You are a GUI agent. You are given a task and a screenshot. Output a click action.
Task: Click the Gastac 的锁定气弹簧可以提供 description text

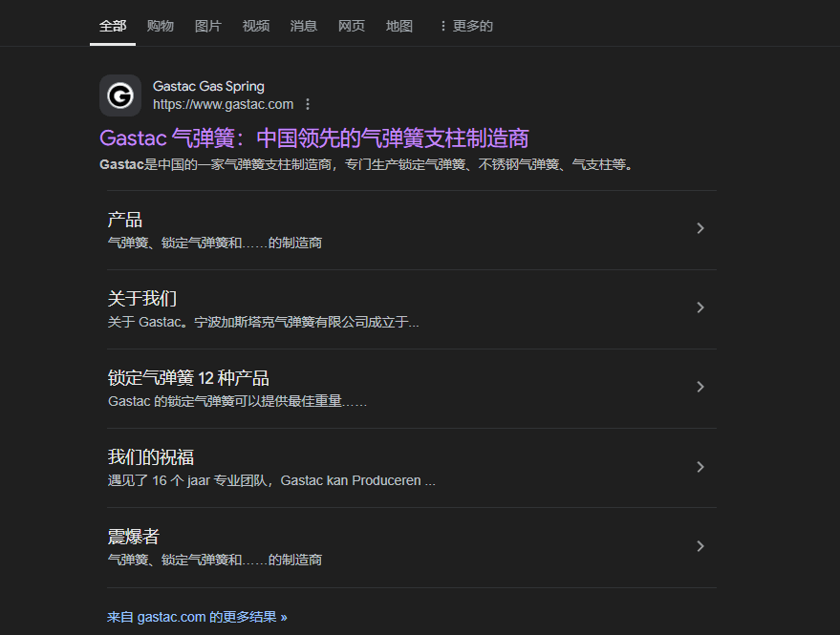237,401
